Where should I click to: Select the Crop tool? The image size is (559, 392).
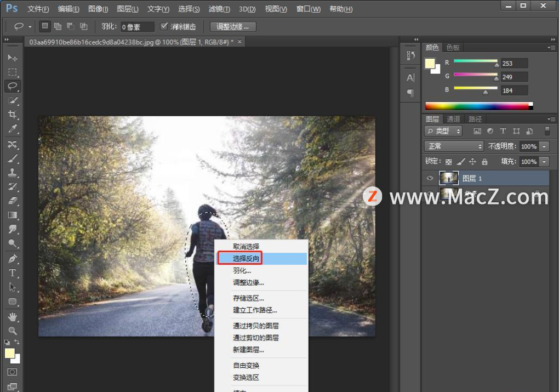pyautogui.click(x=13, y=115)
